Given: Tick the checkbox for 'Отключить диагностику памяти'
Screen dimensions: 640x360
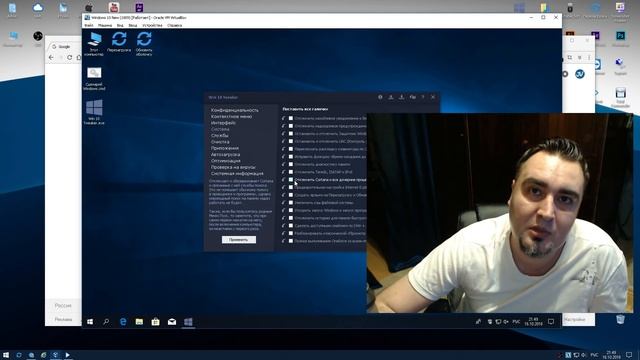Looking at the screenshot, I should (291, 164).
